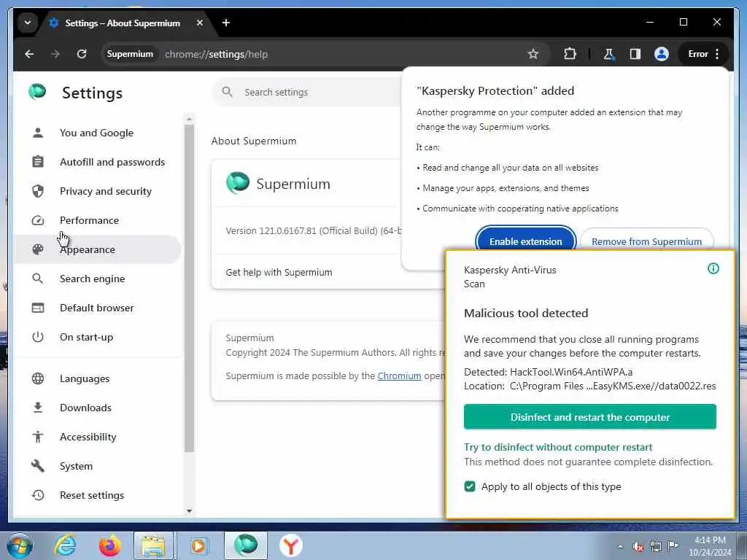The height and width of the screenshot is (560, 747).
Task: Click the Appearance palette icon
Action: (38, 249)
